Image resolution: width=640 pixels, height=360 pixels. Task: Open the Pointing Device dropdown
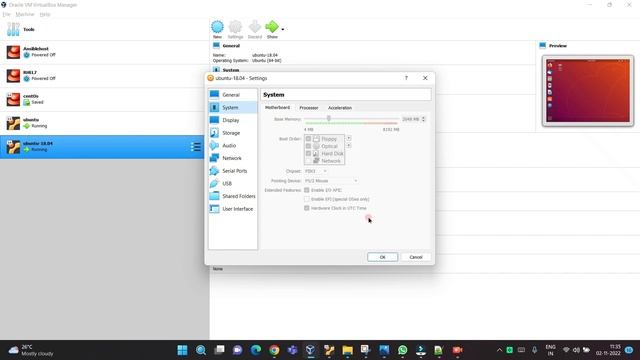point(331,180)
